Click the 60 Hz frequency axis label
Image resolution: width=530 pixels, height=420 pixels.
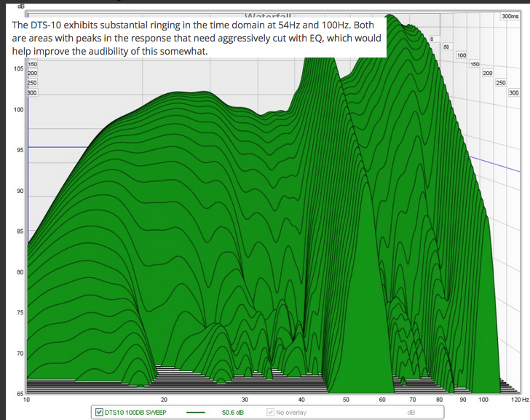pos(382,400)
